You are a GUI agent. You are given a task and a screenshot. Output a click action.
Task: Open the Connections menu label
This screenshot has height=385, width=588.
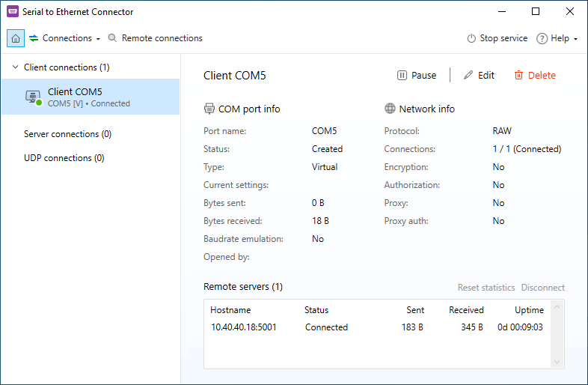tap(67, 38)
